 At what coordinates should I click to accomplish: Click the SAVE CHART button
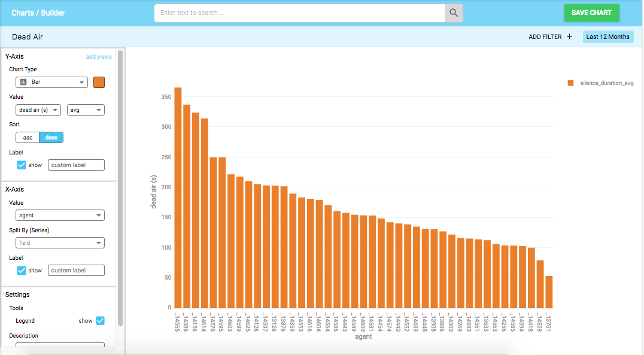(x=591, y=13)
